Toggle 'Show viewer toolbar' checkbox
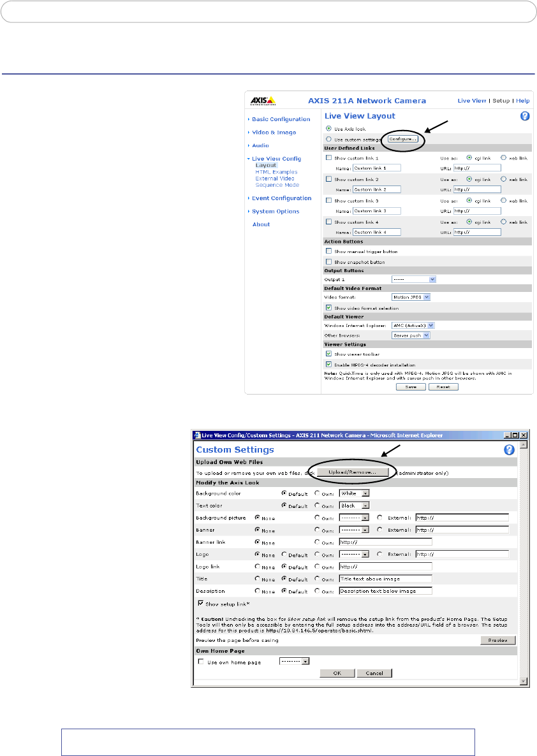The width and height of the screenshot is (537, 756). coord(328,354)
